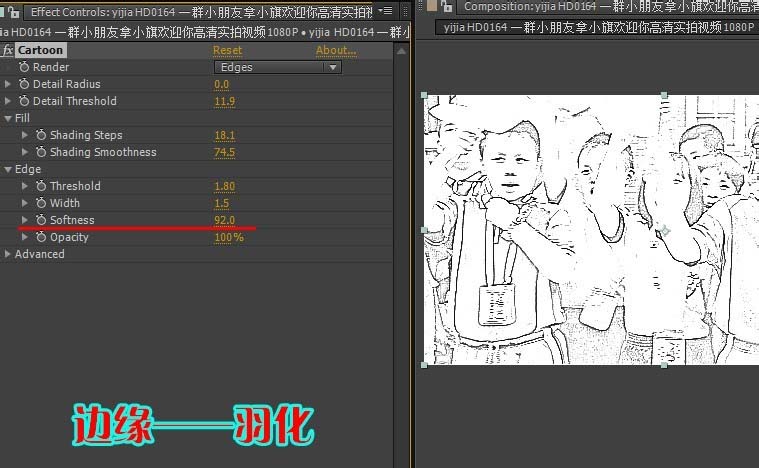Toggle the Detail Threshold stopwatch

[24, 101]
